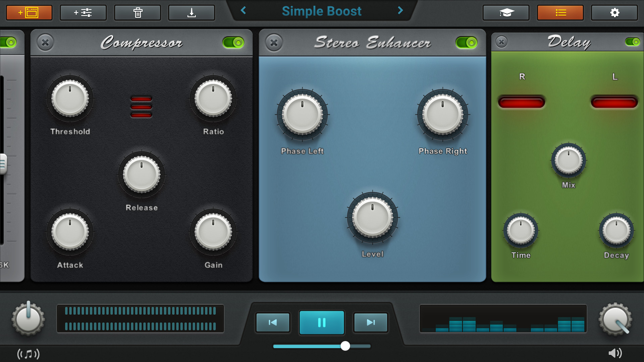Go to the previous preset with left chevron

click(243, 11)
